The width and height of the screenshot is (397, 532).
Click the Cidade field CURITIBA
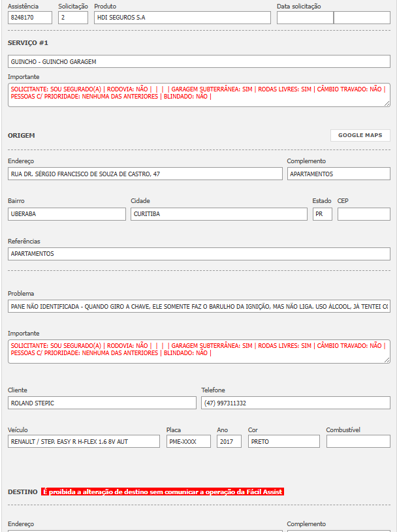(x=219, y=214)
